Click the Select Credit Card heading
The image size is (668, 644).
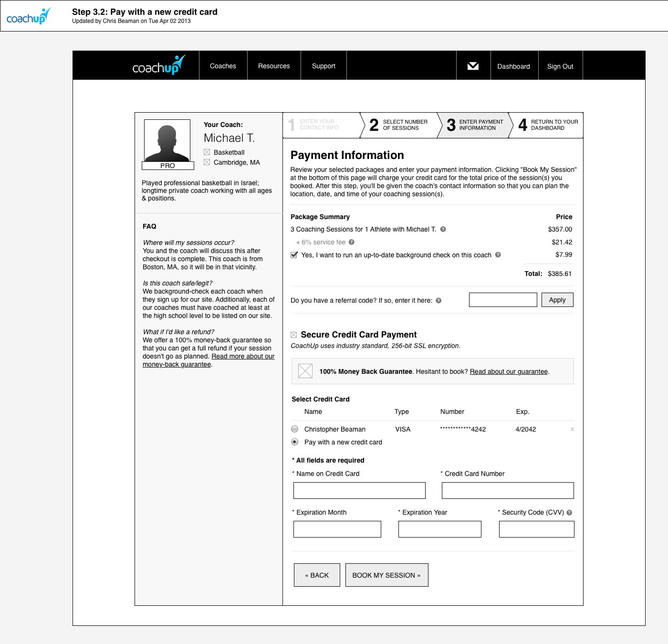(321, 399)
